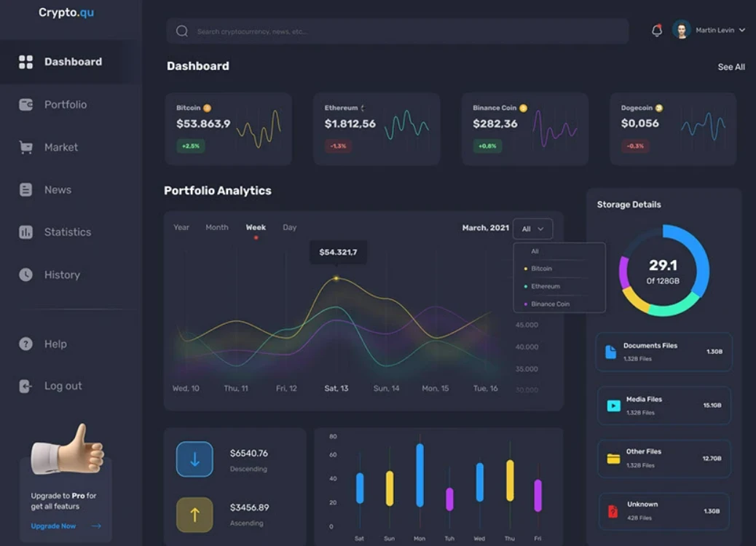Screen dimensions: 756x546
Task: Switch to the Month tab
Action: coord(217,227)
